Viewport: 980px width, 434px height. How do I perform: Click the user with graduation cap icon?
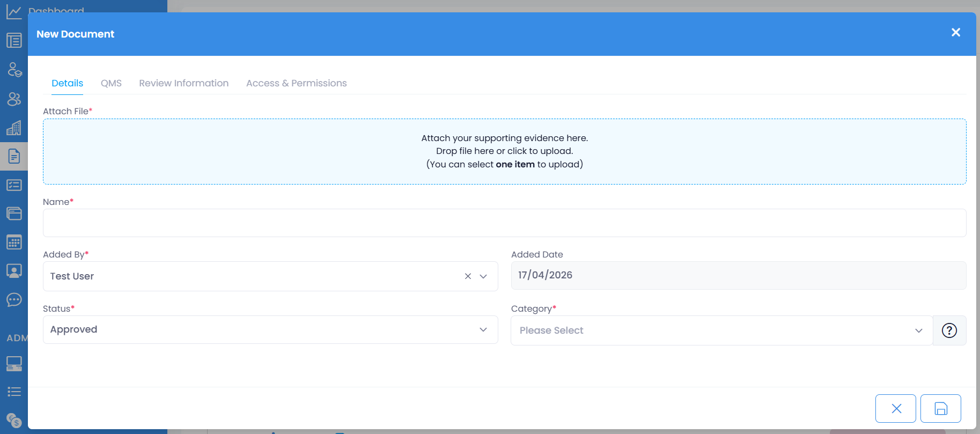[14, 70]
